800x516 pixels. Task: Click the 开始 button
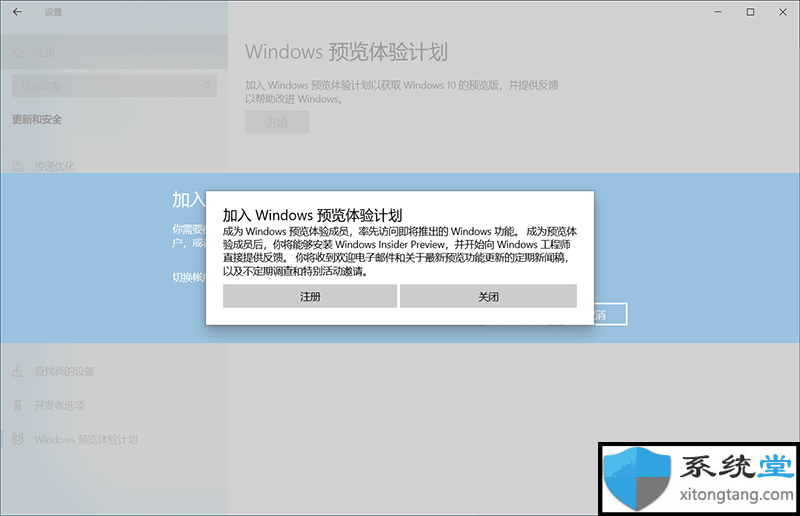point(277,122)
